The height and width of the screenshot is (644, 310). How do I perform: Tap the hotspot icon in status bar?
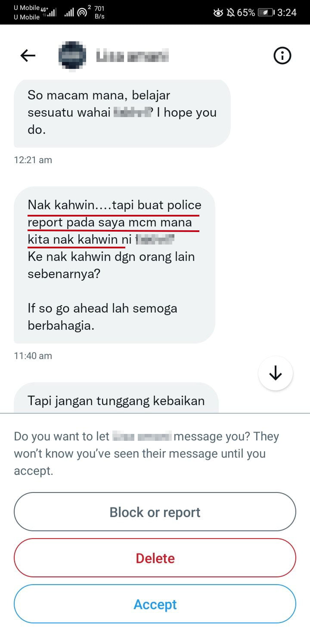coord(82,12)
